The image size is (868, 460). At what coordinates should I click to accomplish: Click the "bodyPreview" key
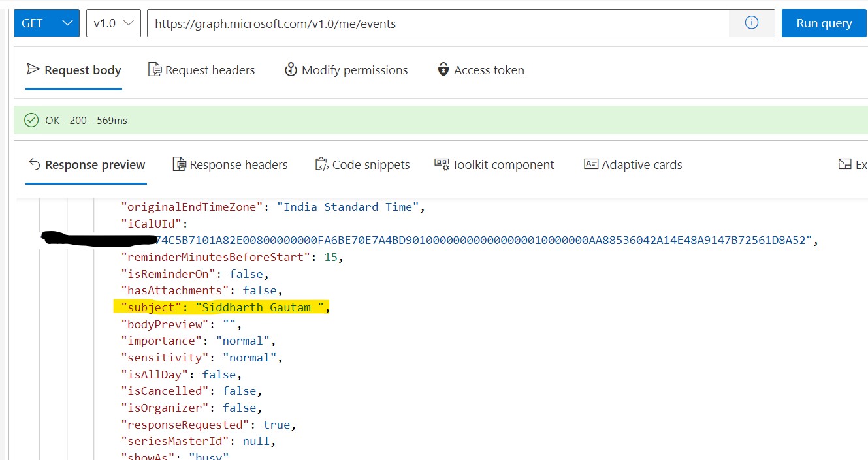pos(165,324)
